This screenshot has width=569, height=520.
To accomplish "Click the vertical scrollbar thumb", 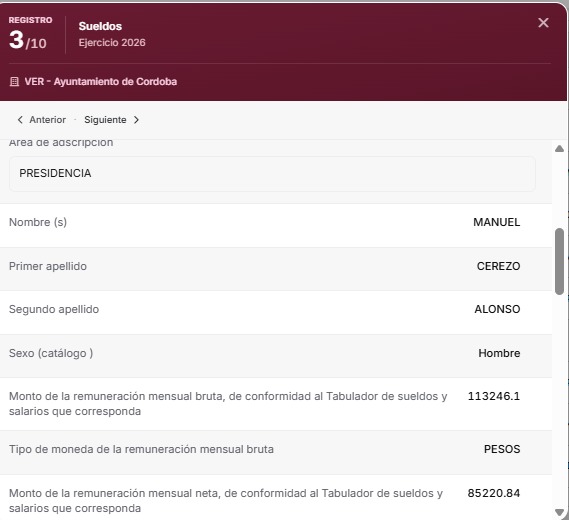I will click(x=559, y=261).
